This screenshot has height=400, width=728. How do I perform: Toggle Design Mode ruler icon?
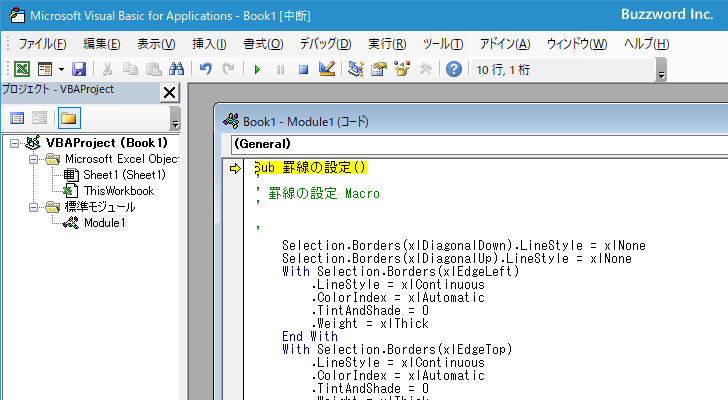[x=327, y=69]
